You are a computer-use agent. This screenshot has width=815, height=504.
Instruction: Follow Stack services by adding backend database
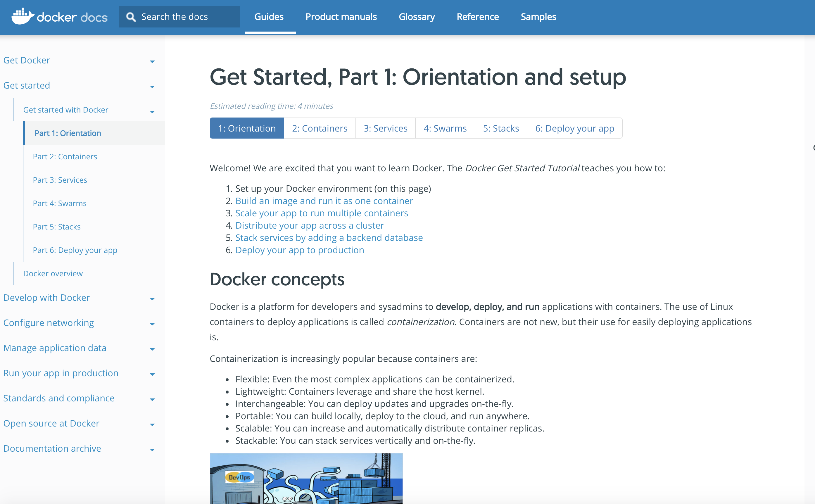329,238
